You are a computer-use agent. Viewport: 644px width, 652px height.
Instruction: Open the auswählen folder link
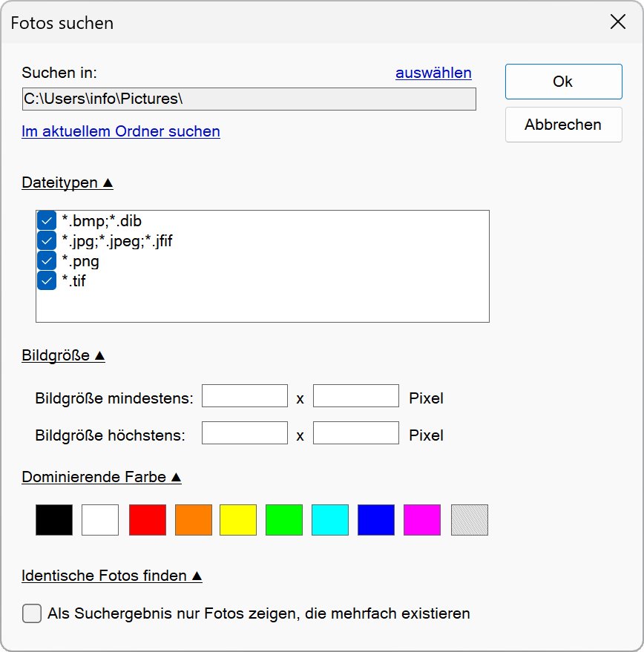pos(433,73)
